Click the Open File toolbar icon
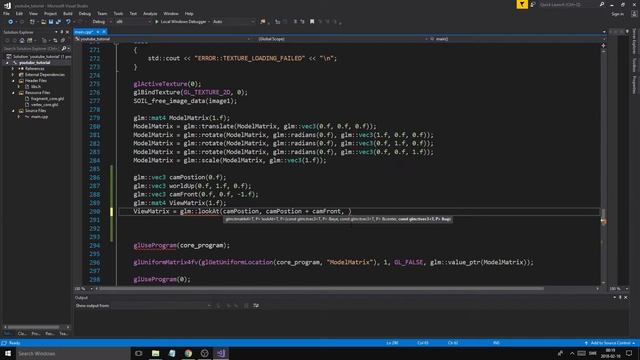The height and width of the screenshot is (360, 640). point(43,22)
